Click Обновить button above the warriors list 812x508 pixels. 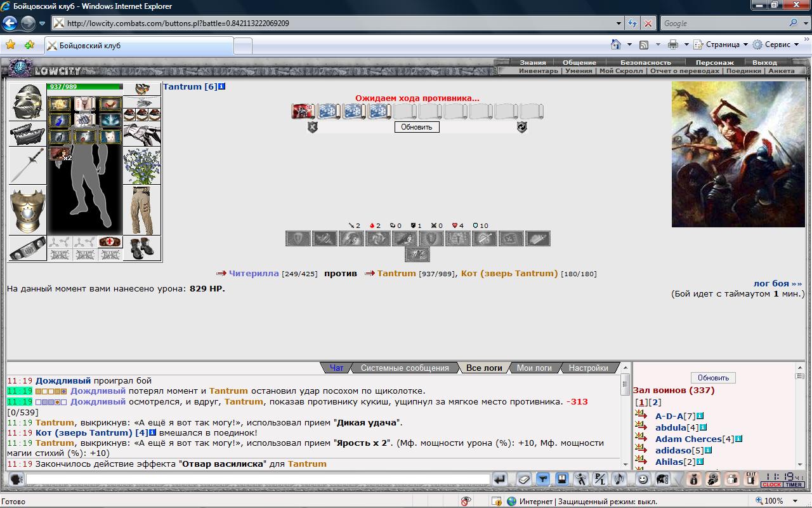click(713, 378)
